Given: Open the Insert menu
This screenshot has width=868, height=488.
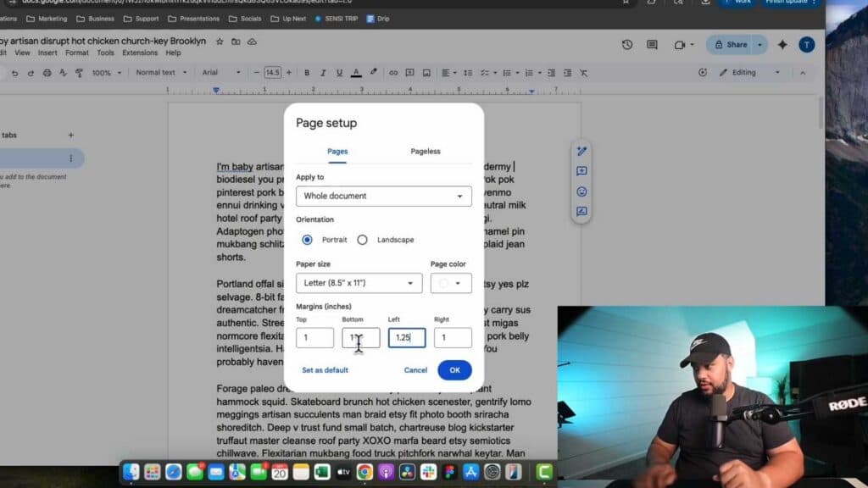Looking at the screenshot, I should pyautogui.click(x=47, y=53).
